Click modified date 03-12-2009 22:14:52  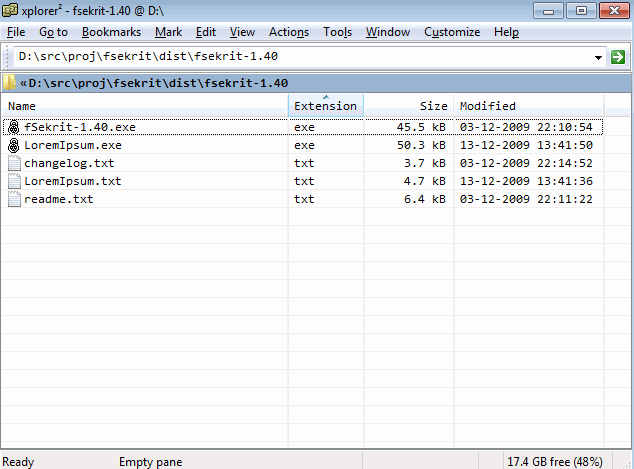pos(526,163)
